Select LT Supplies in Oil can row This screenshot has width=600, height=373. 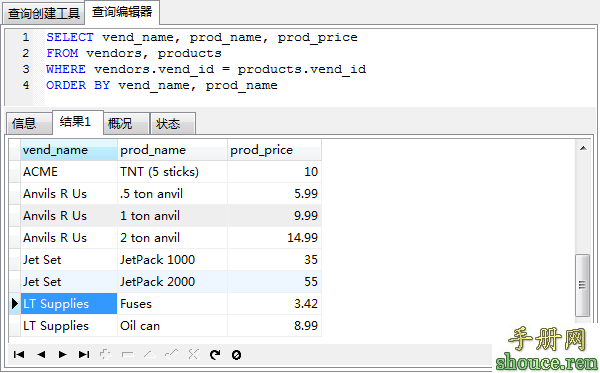click(69, 326)
